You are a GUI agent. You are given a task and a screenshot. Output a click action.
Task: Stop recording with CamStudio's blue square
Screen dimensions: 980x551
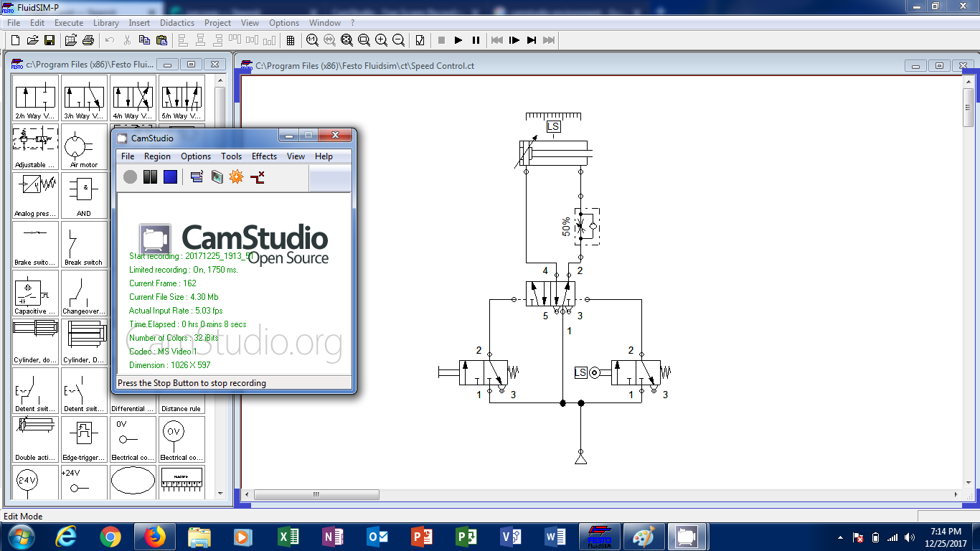click(170, 176)
